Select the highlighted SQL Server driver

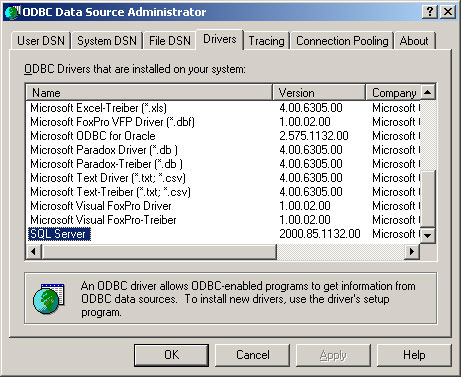[x=59, y=234]
